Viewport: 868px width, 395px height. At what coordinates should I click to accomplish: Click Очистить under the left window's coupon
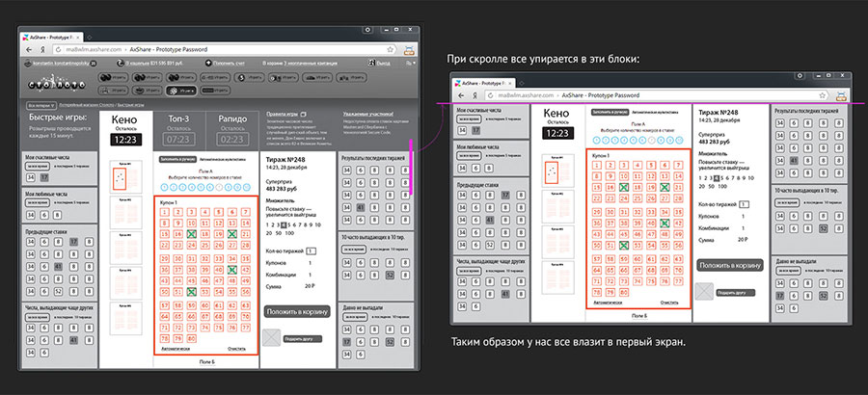pyautogui.click(x=237, y=348)
